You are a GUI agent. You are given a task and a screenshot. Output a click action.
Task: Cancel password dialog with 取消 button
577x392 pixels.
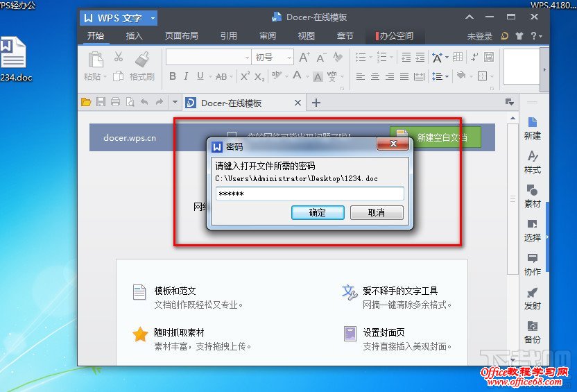[x=377, y=213]
